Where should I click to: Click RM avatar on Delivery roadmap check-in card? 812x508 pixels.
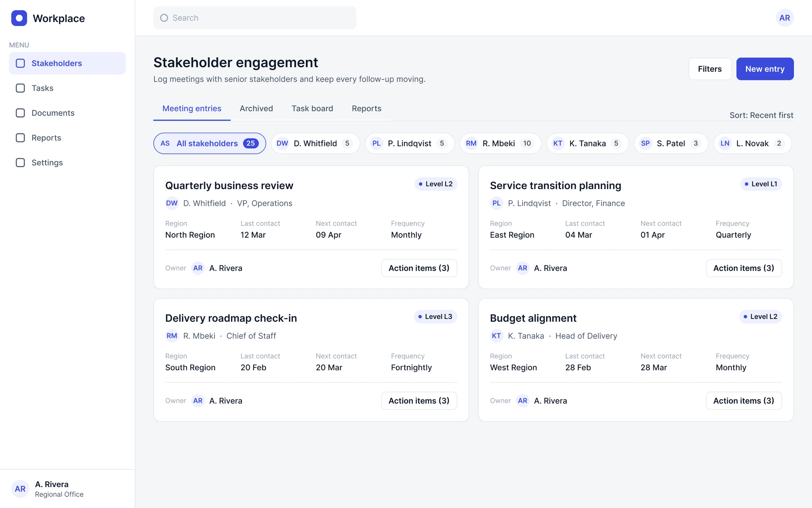click(172, 336)
